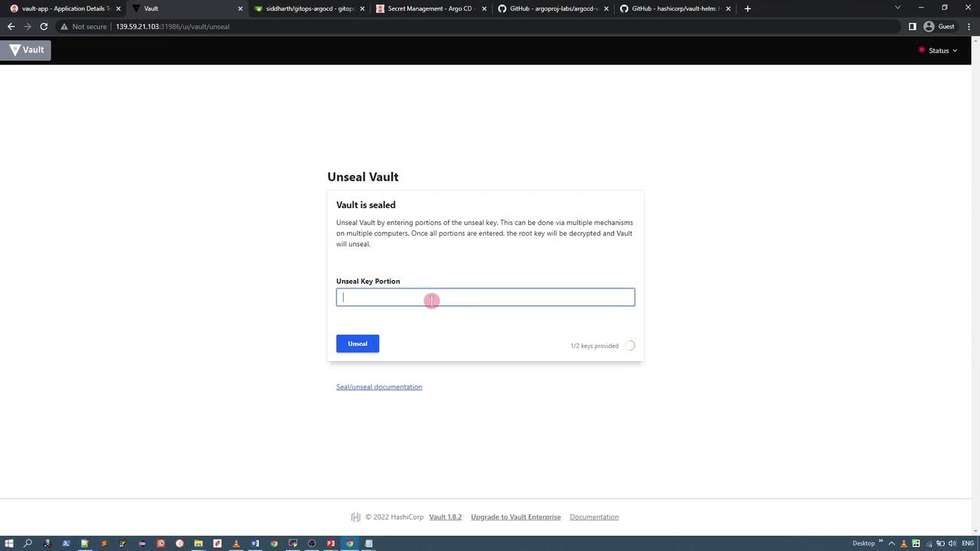
Task: Open Microsoft Word from the taskbar
Action: tap(255, 543)
